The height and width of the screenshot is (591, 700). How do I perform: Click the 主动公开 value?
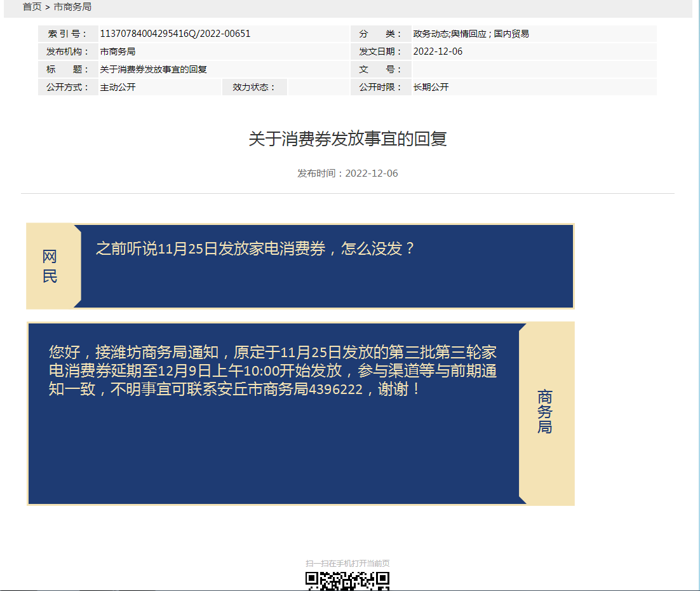pyautogui.click(x=118, y=87)
